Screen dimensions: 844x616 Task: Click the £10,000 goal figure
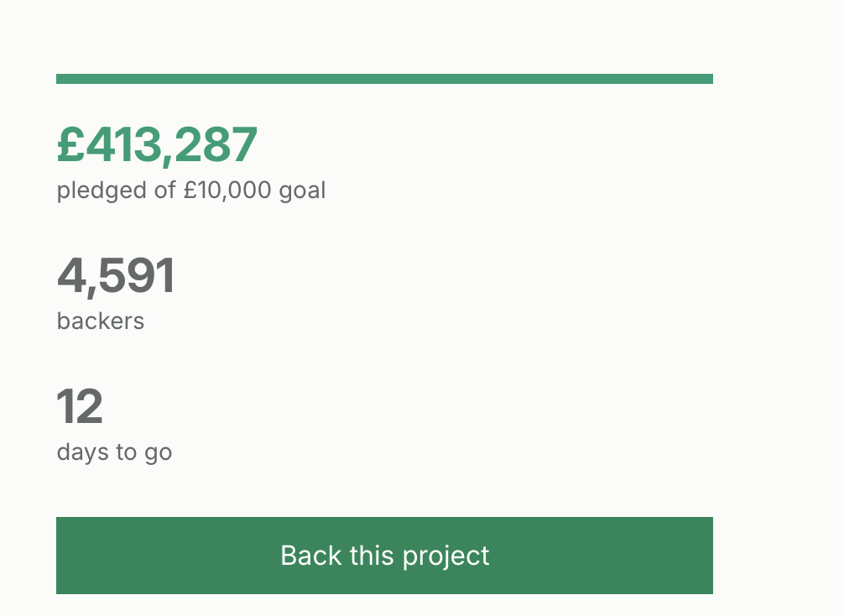(x=227, y=191)
